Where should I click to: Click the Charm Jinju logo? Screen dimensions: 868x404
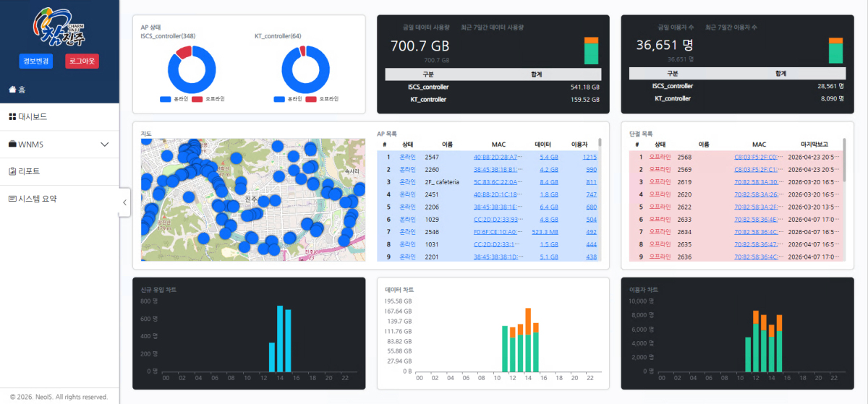coord(59,27)
